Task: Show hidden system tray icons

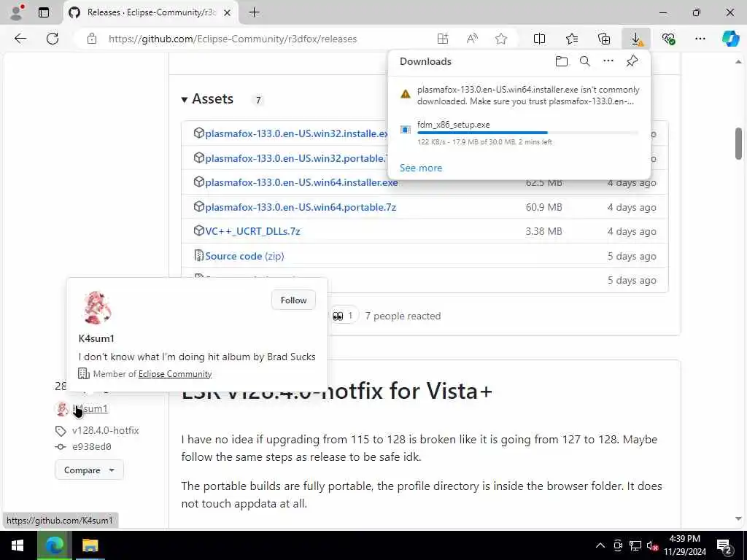Action: [x=600, y=545]
